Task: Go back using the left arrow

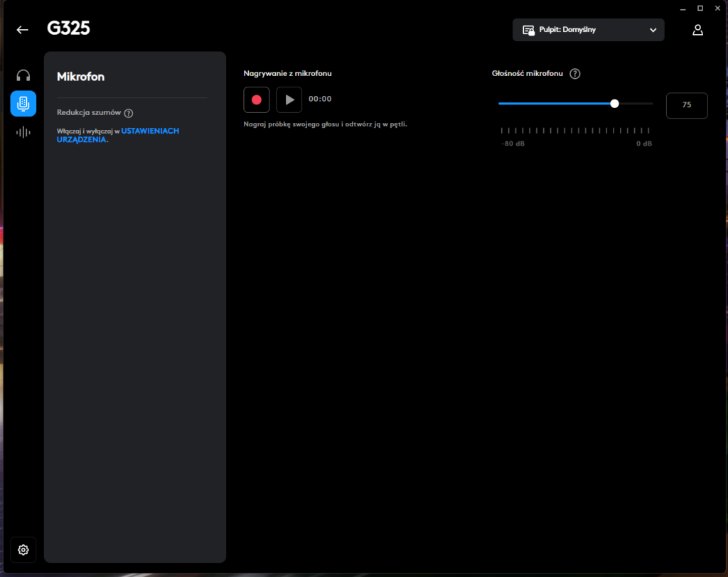Action: click(x=23, y=30)
